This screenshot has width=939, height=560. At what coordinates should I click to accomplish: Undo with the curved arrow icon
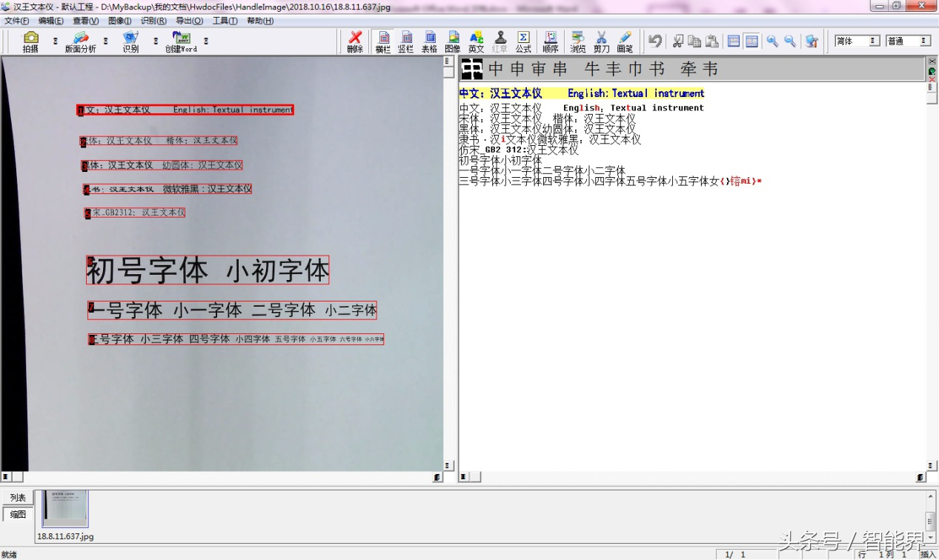655,41
